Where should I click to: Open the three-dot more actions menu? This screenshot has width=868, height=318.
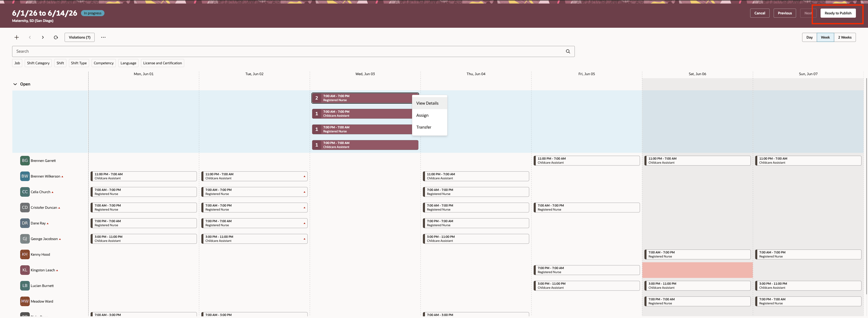click(103, 37)
